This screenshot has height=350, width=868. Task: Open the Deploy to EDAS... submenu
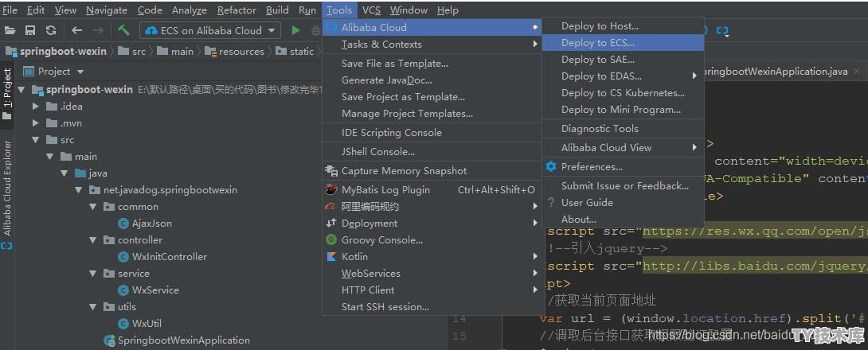623,76
